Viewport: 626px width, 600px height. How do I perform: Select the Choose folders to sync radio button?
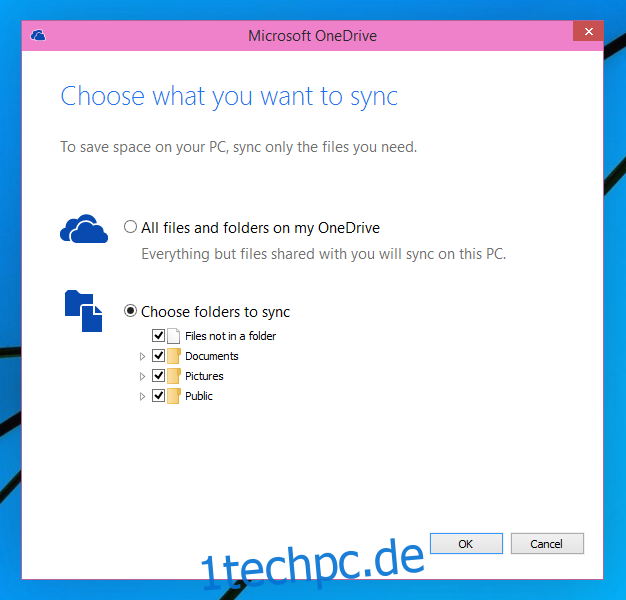(130, 311)
